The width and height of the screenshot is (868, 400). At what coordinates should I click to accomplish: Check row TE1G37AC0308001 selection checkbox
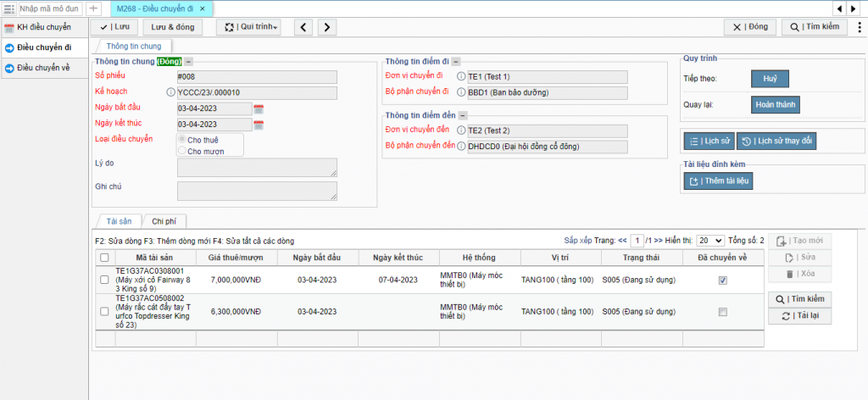click(x=104, y=281)
